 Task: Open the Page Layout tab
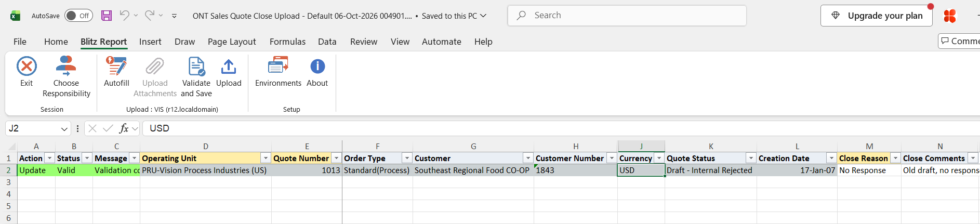[x=232, y=42]
